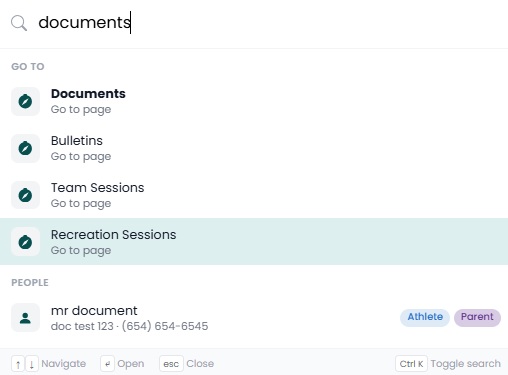Go to the Bulletins page
Screen dimensions: 508x375
click(x=254, y=148)
